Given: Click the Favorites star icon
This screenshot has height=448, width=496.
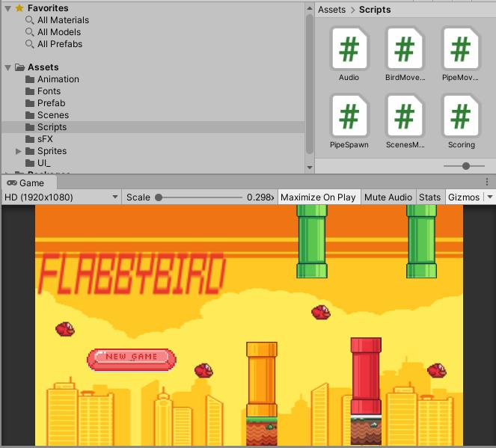Looking at the screenshot, I should click(x=19, y=8).
